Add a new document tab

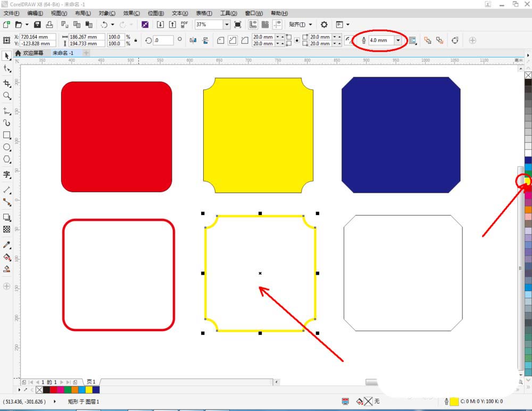coord(86,53)
